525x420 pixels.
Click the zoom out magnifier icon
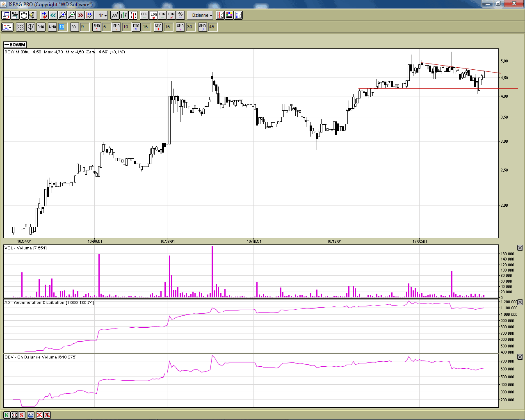pyautogui.click(x=71, y=15)
